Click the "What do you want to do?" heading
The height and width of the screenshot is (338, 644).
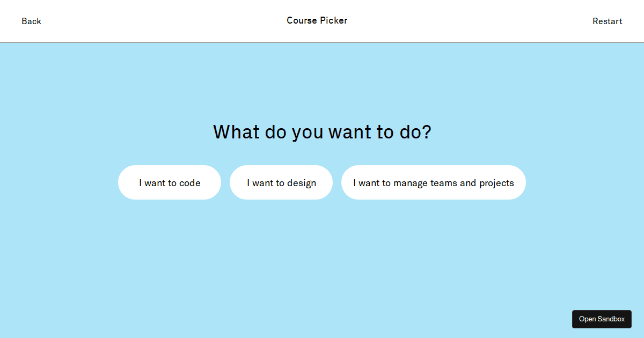pos(322,132)
